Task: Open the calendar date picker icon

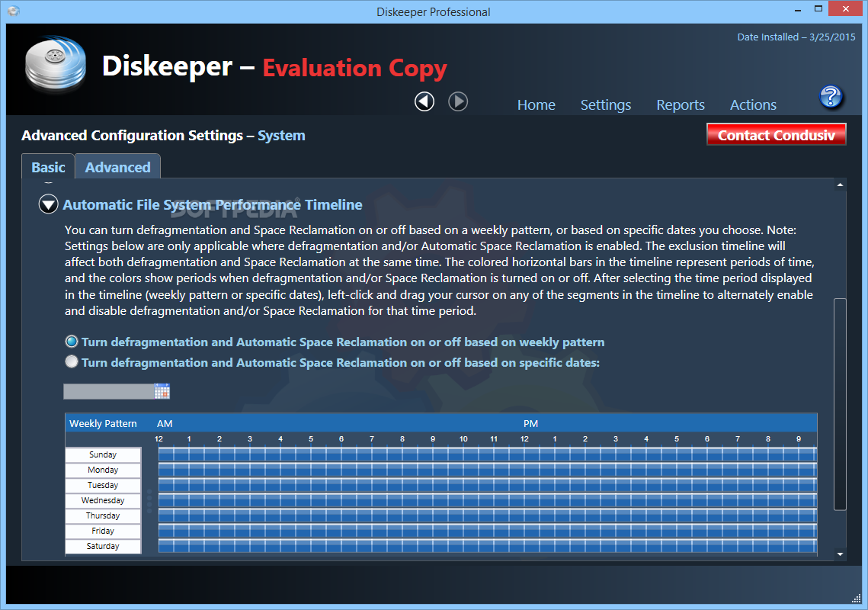Action: tap(162, 391)
